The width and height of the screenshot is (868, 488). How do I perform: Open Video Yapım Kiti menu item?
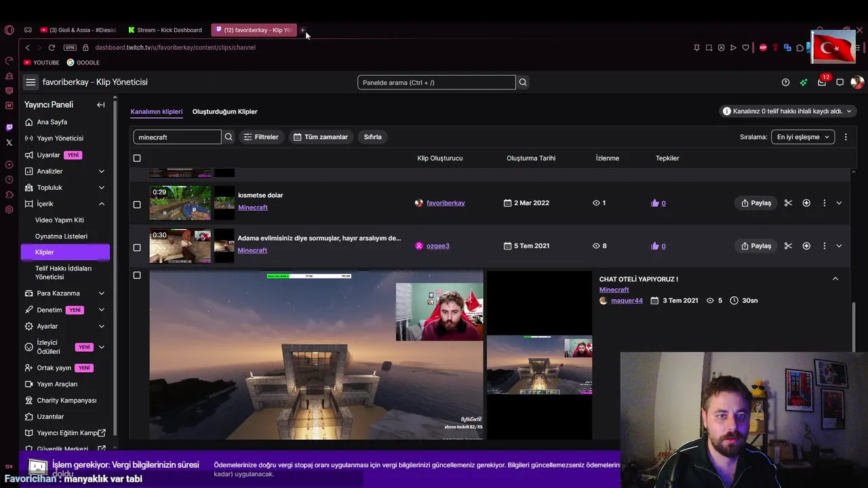click(60, 220)
